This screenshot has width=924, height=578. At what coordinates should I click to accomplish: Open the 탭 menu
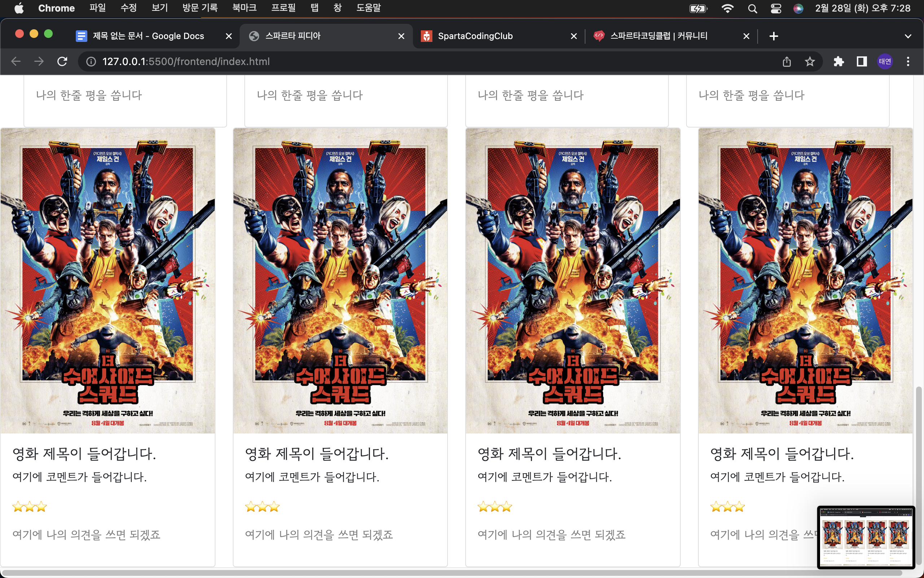click(314, 8)
